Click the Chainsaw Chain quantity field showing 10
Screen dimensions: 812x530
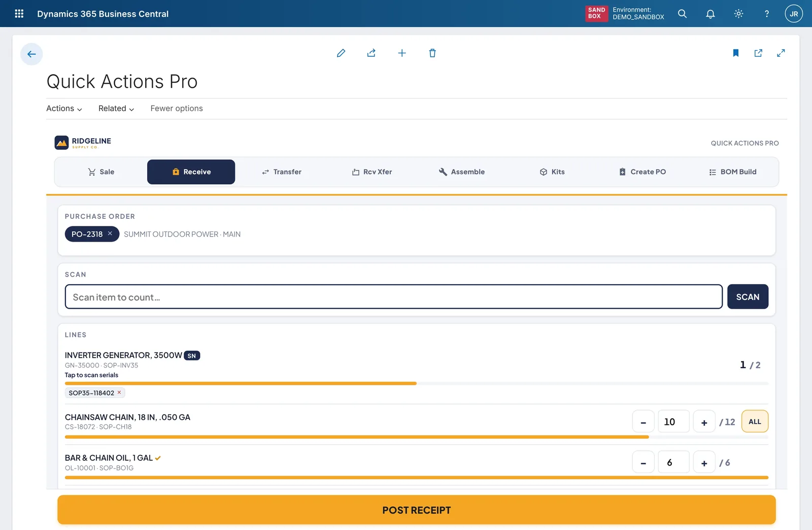click(673, 421)
